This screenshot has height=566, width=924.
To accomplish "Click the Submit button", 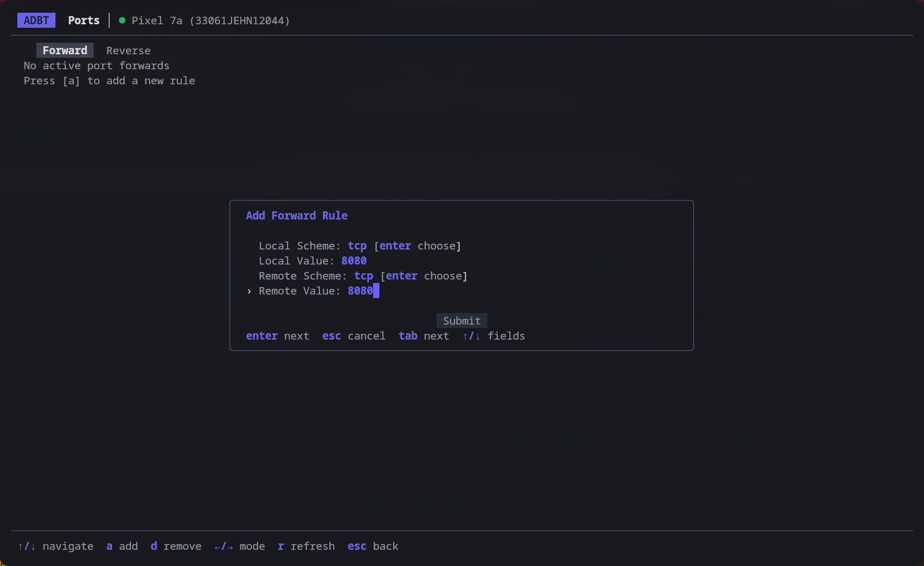I will click(x=462, y=321).
